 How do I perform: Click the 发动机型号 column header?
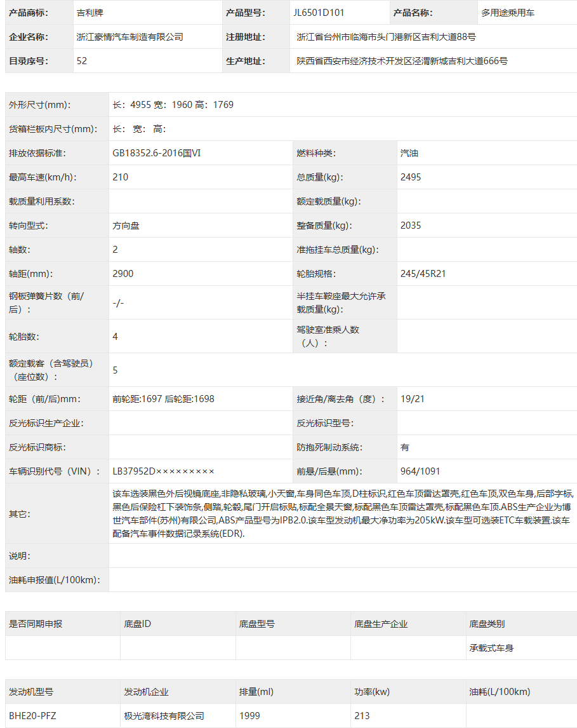click(x=31, y=692)
